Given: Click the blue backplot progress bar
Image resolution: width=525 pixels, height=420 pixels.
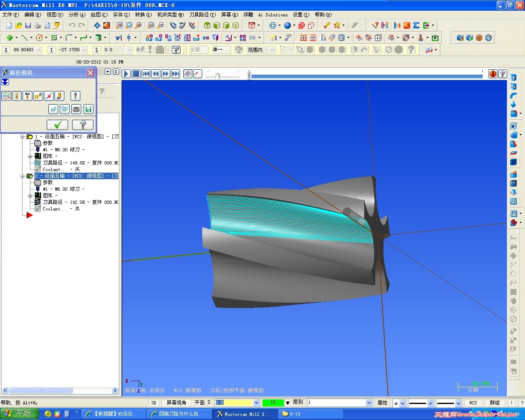Looking at the screenshot, I should coord(367,76).
